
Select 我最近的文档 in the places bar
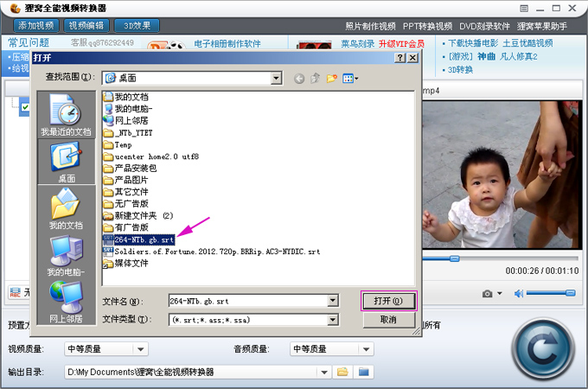(66, 115)
